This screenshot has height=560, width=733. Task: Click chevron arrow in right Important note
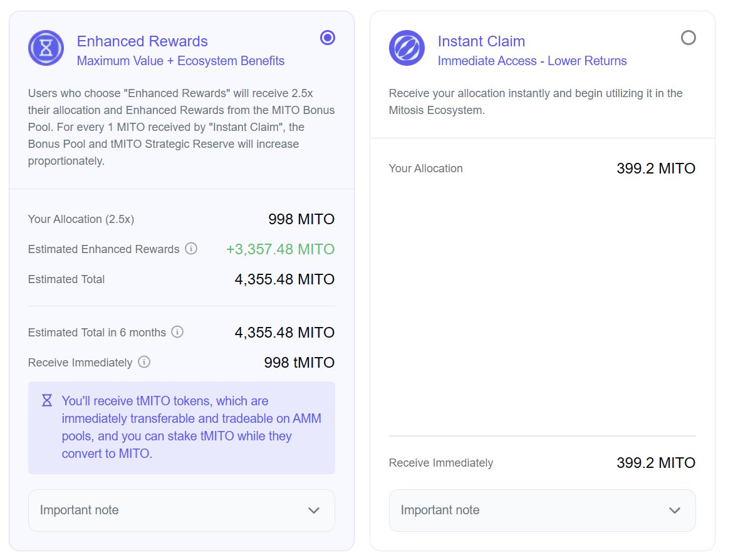(x=675, y=511)
